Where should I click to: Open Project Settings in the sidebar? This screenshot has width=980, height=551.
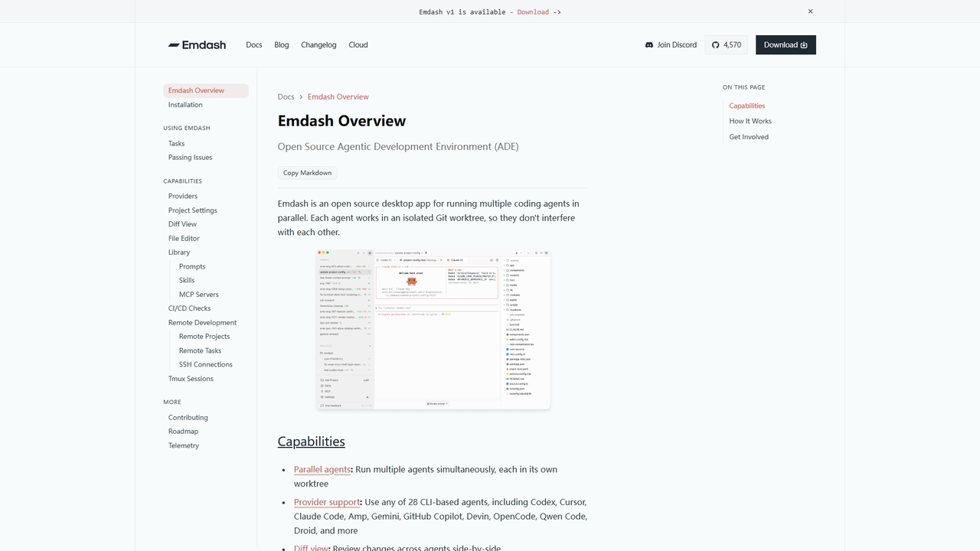click(193, 210)
